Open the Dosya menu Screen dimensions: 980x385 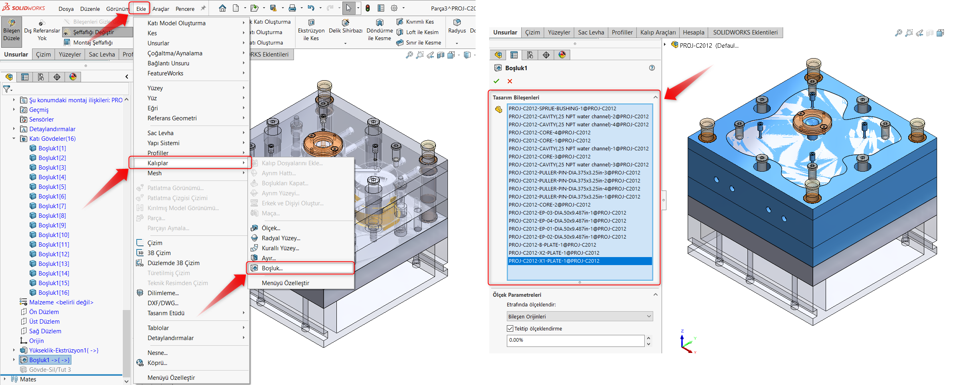pos(66,8)
